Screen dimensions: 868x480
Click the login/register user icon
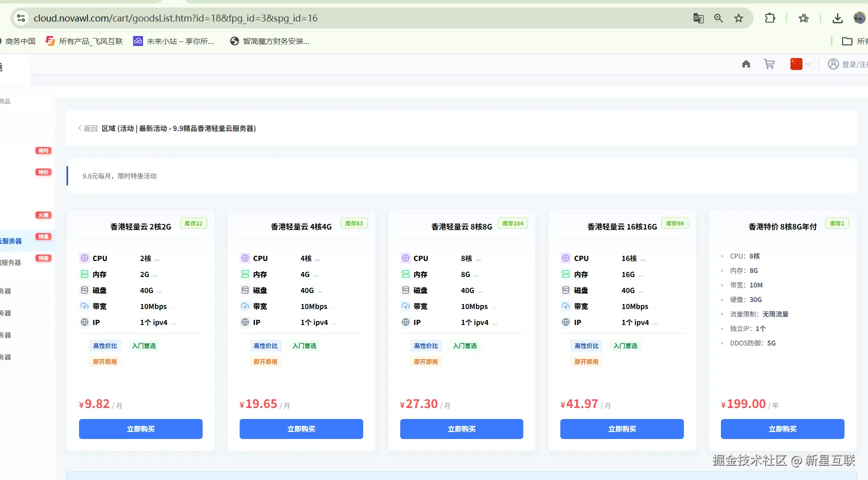pos(833,64)
